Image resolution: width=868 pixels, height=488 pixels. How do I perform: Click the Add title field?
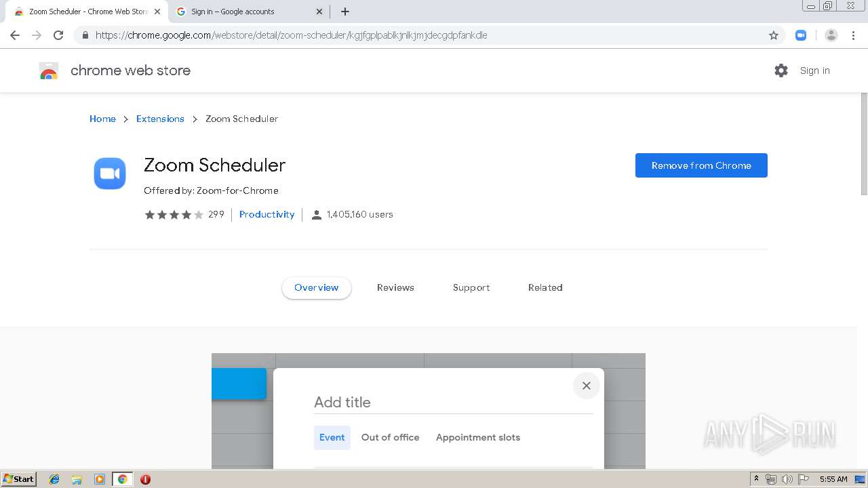tap(453, 402)
